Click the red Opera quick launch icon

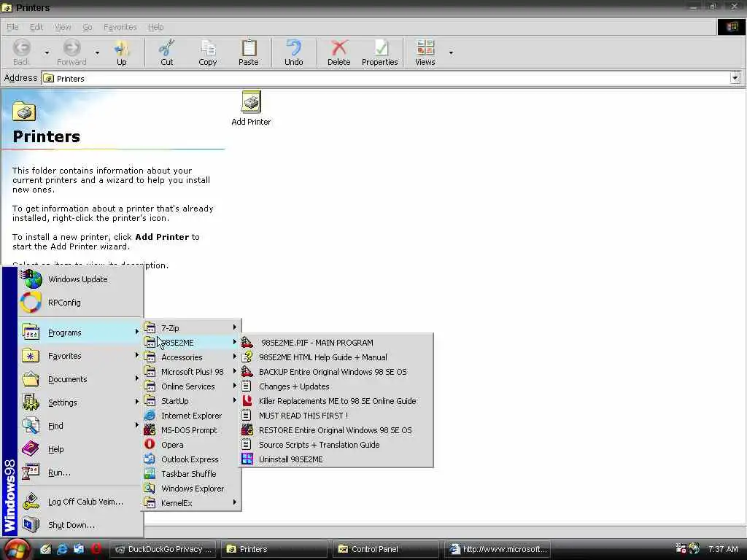tap(96, 548)
